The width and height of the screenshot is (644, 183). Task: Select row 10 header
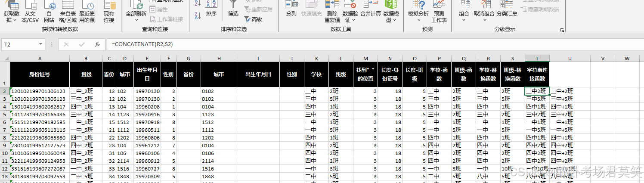[5, 153]
